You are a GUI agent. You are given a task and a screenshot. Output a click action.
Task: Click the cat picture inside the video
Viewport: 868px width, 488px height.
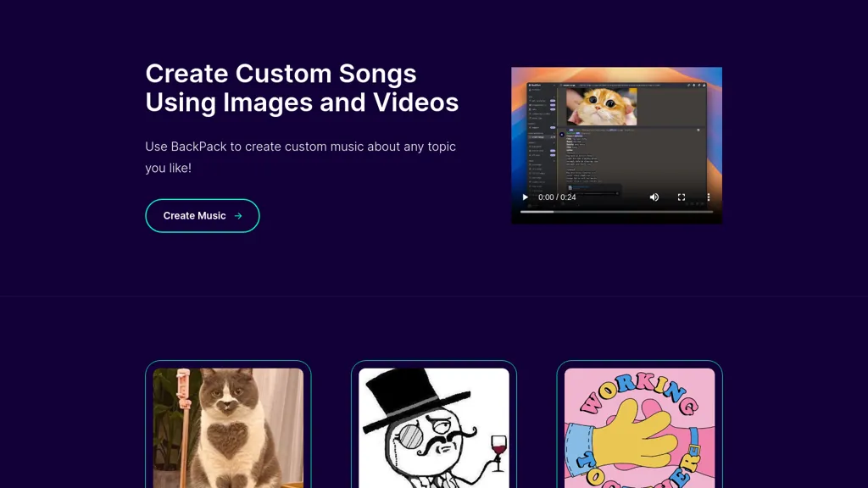click(x=601, y=107)
